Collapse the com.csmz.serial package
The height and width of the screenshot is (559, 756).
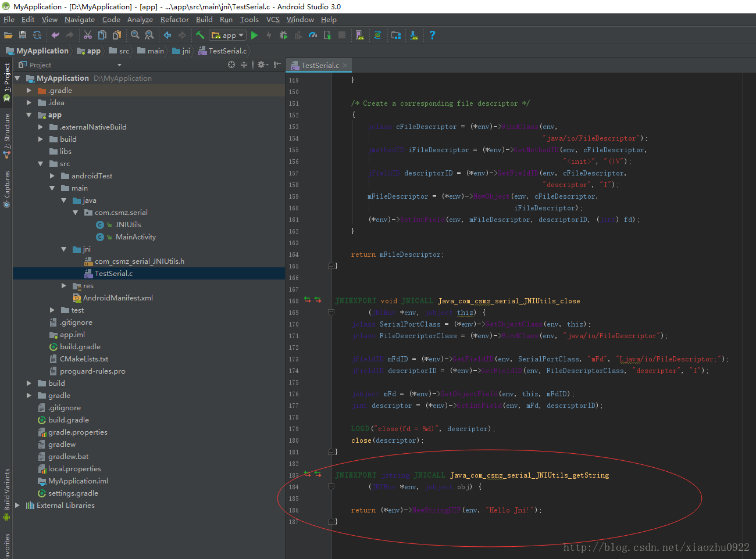tap(76, 213)
